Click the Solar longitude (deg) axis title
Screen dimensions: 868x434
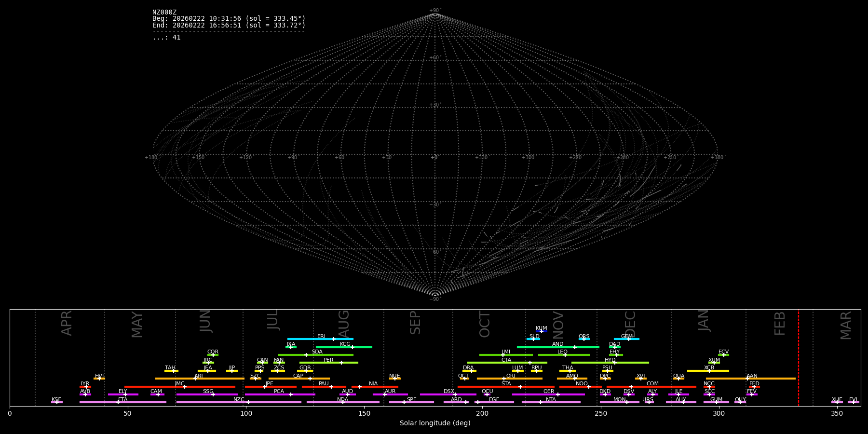tap(435, 423)
